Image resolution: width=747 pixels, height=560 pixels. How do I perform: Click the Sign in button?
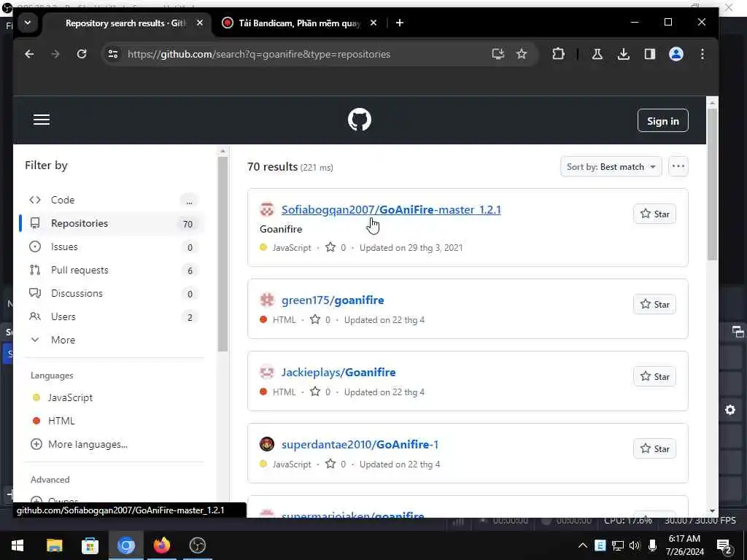tap(662, 121)
